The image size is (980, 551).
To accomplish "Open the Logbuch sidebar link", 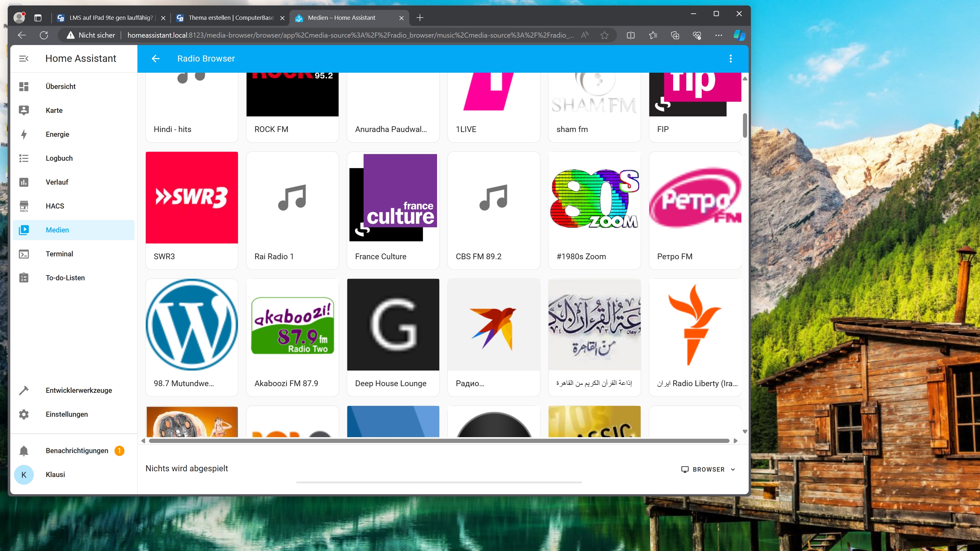I will [x=59, y=158].
